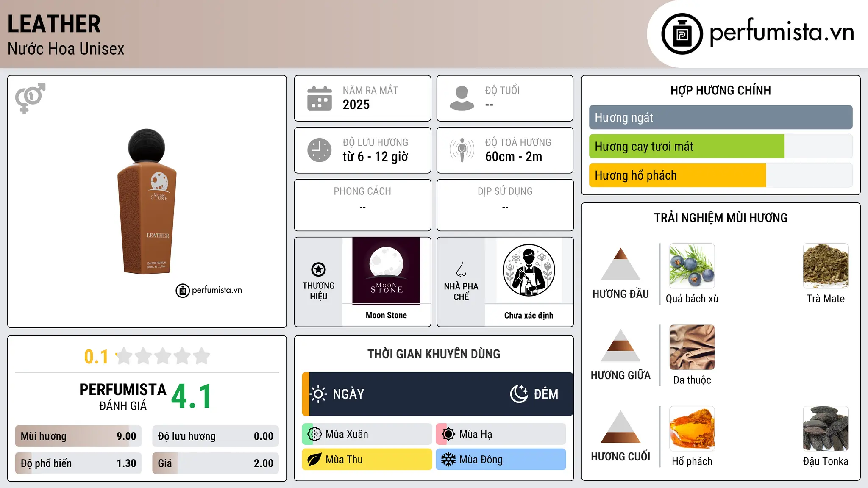Select the Mùa Đông season bar
This screenshot has height=488, width=868.
point(501,460)
